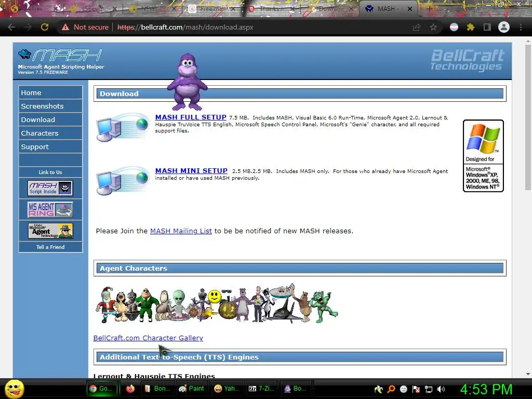Click the computer-globe icon beside Mini Setup
This screenshot has width=532, height=399.
coord(123,181)
